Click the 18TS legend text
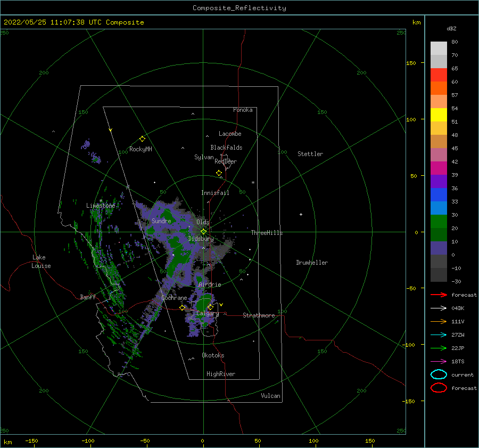 tap(458, 362)
